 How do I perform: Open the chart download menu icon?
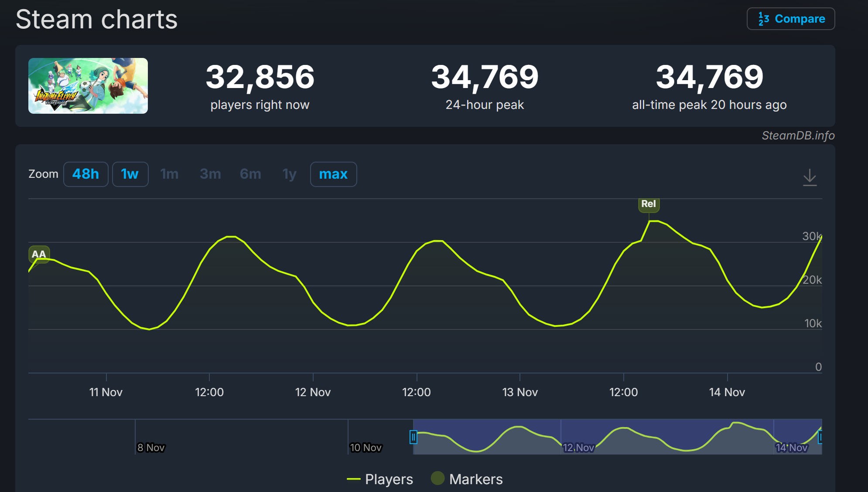click(x=810, y=177)
